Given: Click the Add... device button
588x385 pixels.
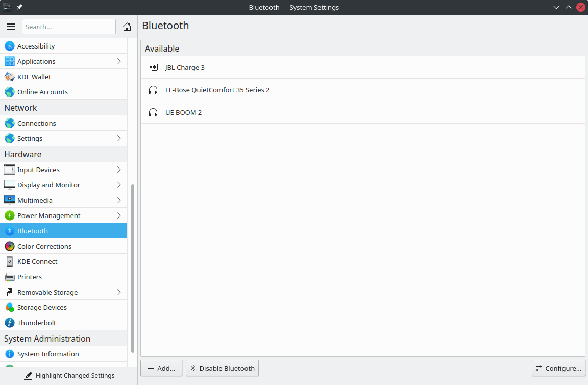Looking at the screenshot, I should pos(161,368).
